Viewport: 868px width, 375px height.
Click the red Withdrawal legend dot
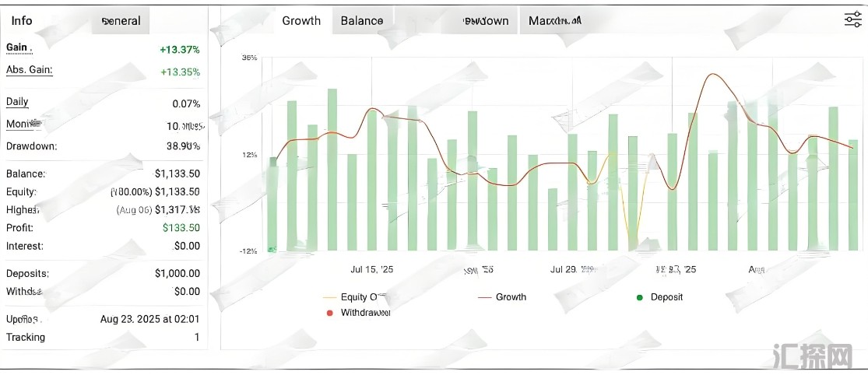tap(329, 313)
